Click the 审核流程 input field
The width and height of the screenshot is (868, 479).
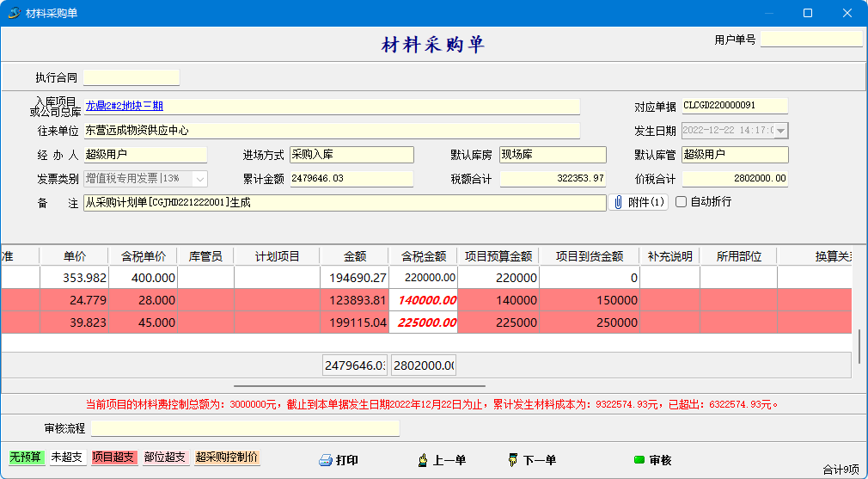[245, 428]
